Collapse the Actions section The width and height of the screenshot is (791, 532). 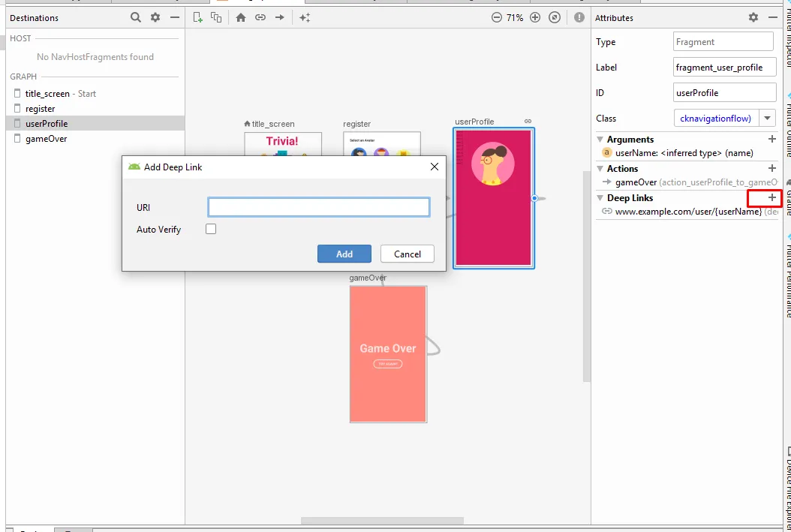600,169
